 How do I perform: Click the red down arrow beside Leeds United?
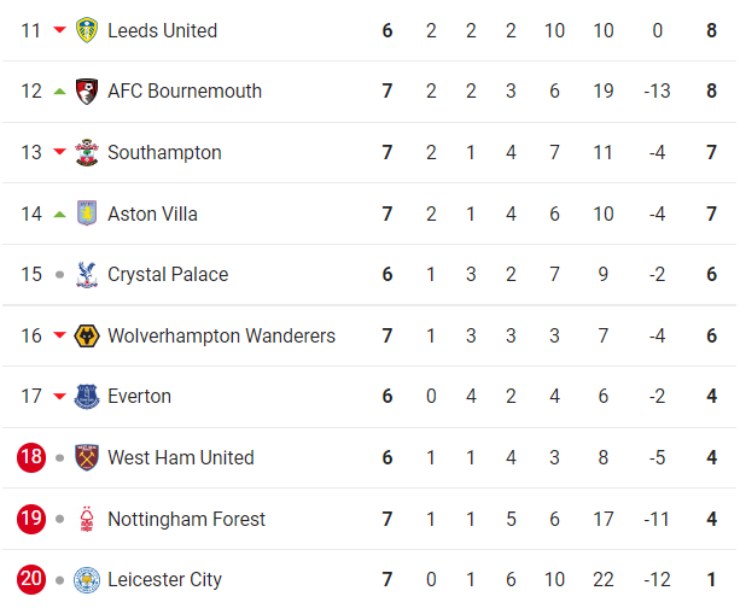60,30
